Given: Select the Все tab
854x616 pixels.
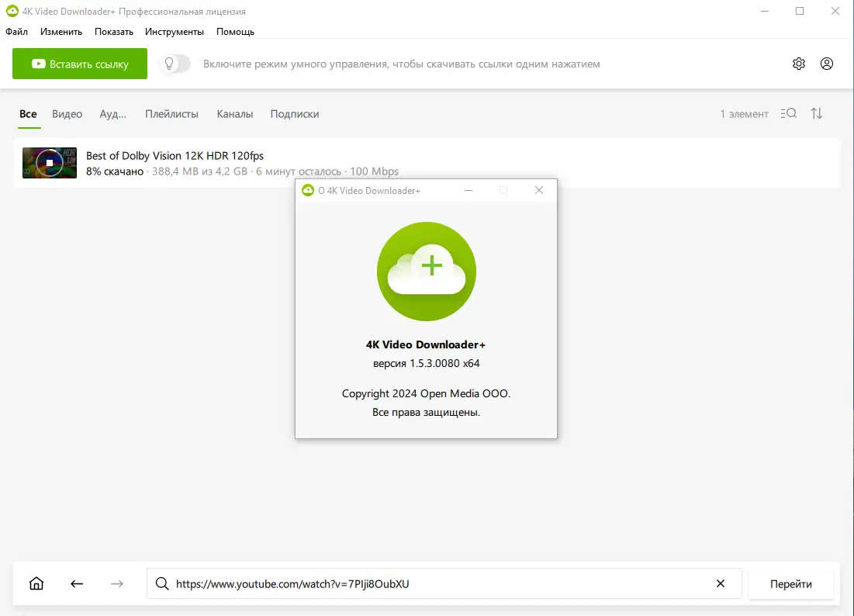Looking at the screenshot, I should point(29,114).
